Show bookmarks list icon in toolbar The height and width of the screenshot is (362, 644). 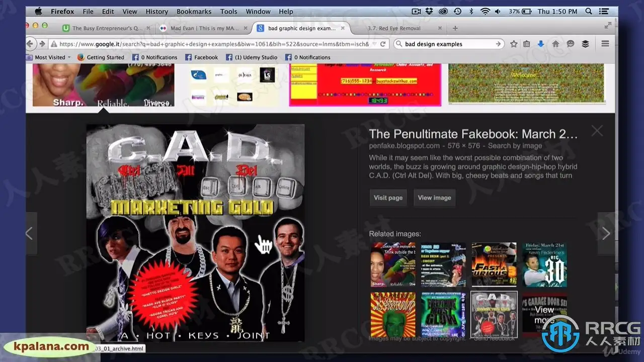tap(526, 44)
